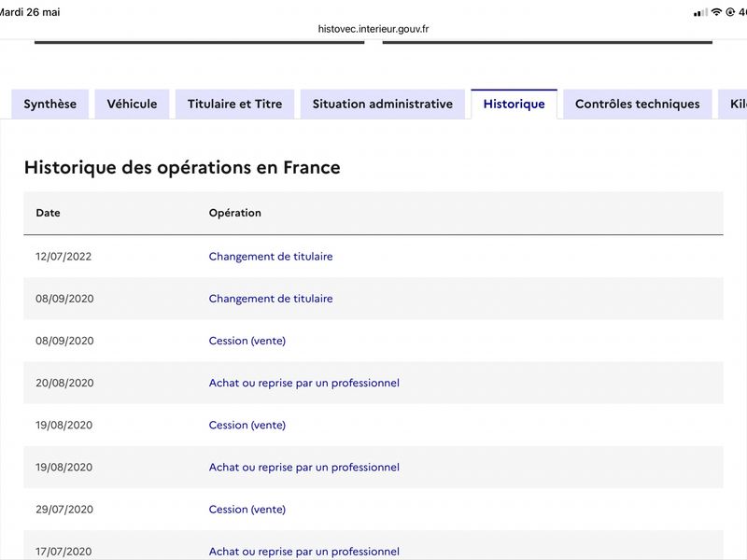Image resolution: width=747 pixels, height=560 pixels.
Task: Select the Historique tab
Action: (514, 104)
